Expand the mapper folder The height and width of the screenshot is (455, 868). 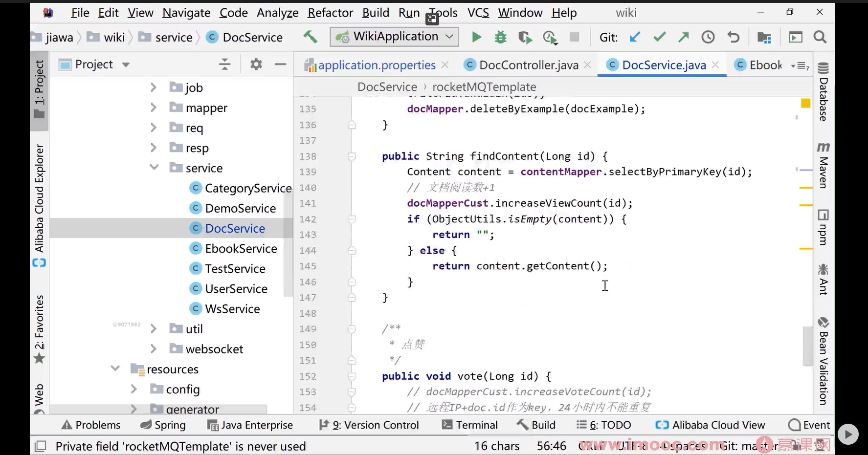coord(154,107)
